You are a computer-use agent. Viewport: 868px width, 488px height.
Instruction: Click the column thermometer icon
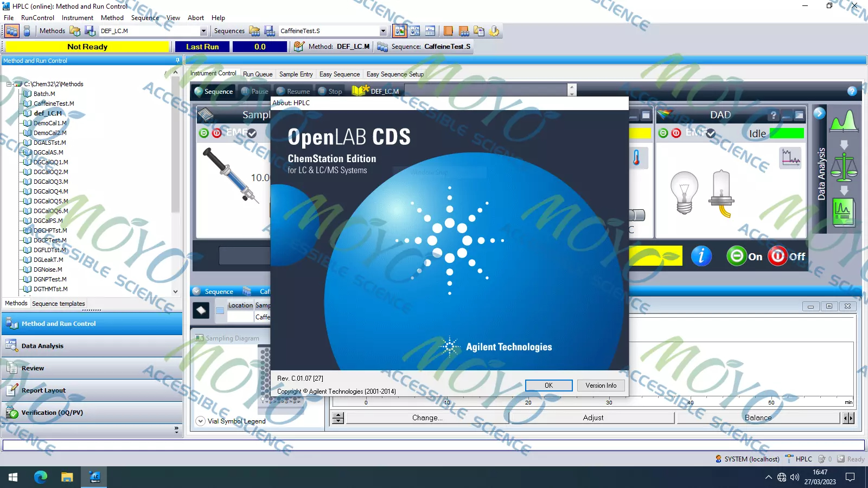(x=636, y=158)
